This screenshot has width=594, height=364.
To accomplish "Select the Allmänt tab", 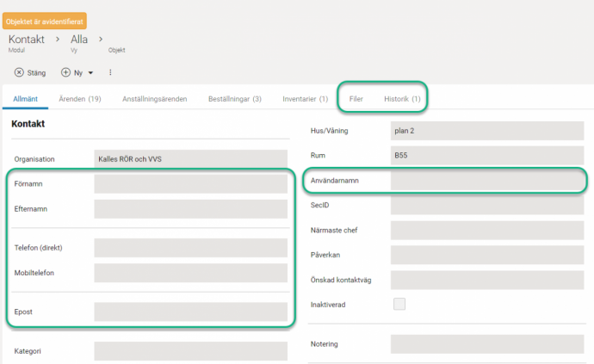I will point(24,99).
